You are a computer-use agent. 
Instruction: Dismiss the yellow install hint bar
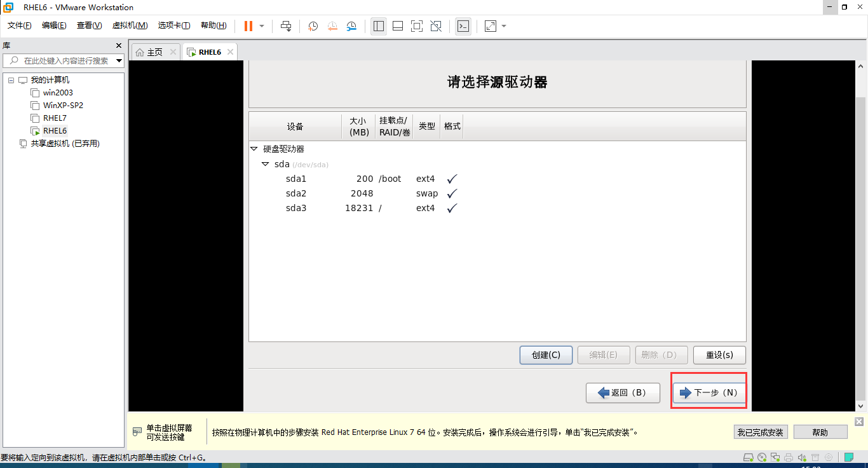[859, 422]
